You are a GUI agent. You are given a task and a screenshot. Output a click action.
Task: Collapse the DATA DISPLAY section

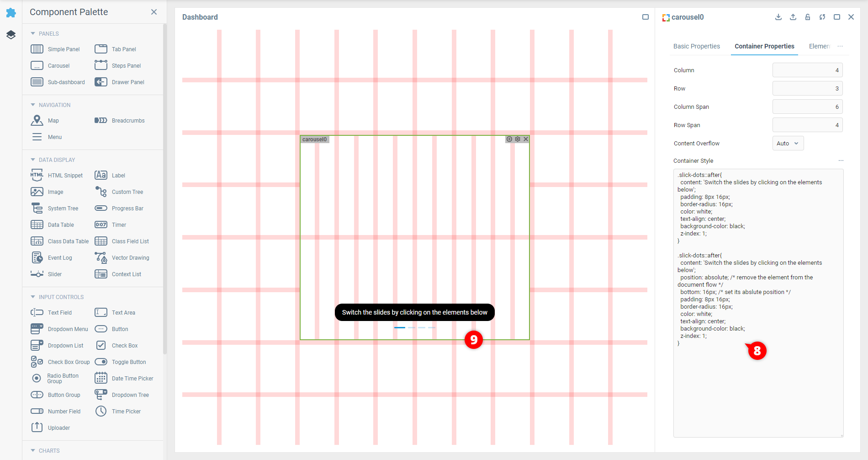point(33,160)
